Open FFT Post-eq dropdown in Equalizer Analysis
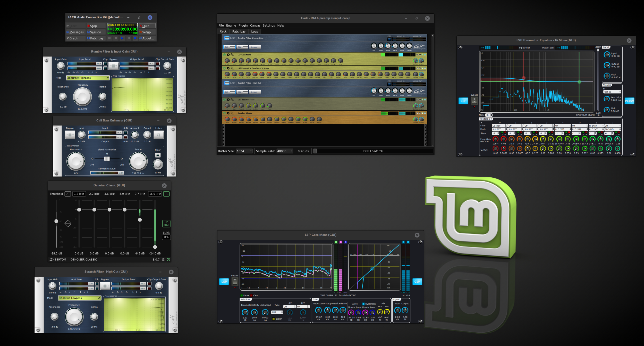 [x=612, y=92]
